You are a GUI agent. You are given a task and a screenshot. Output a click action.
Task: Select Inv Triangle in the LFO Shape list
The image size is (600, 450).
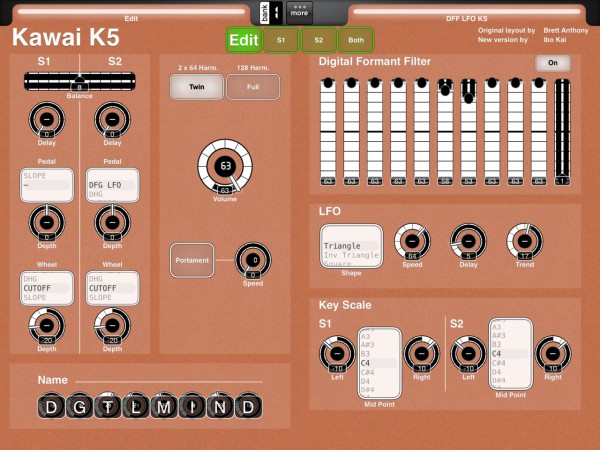[351, 255]
